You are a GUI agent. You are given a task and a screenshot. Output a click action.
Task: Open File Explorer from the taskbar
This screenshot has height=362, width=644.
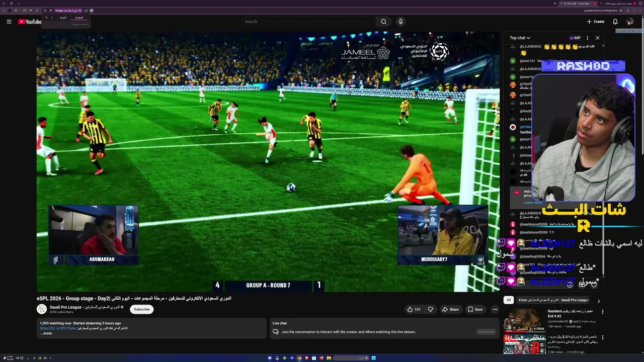coord(329,358)
